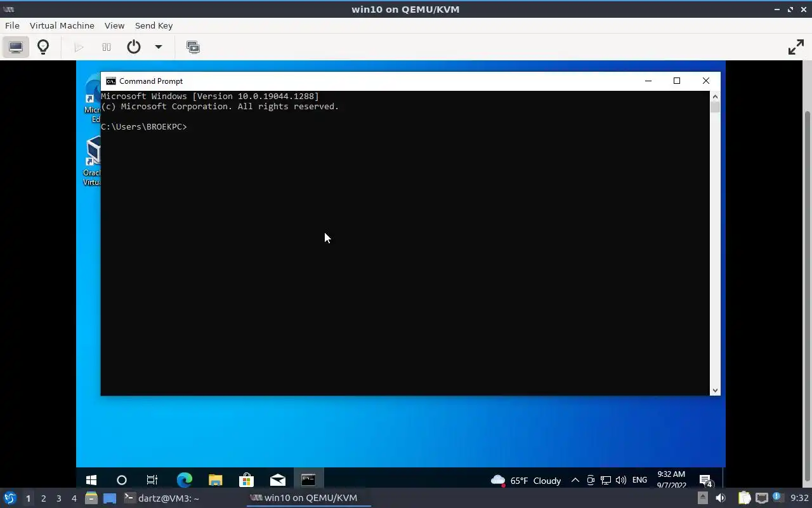Expand the shutdown options dropdown arrow
The width and height of the screenshot is (812, 508).
(159, 47)
